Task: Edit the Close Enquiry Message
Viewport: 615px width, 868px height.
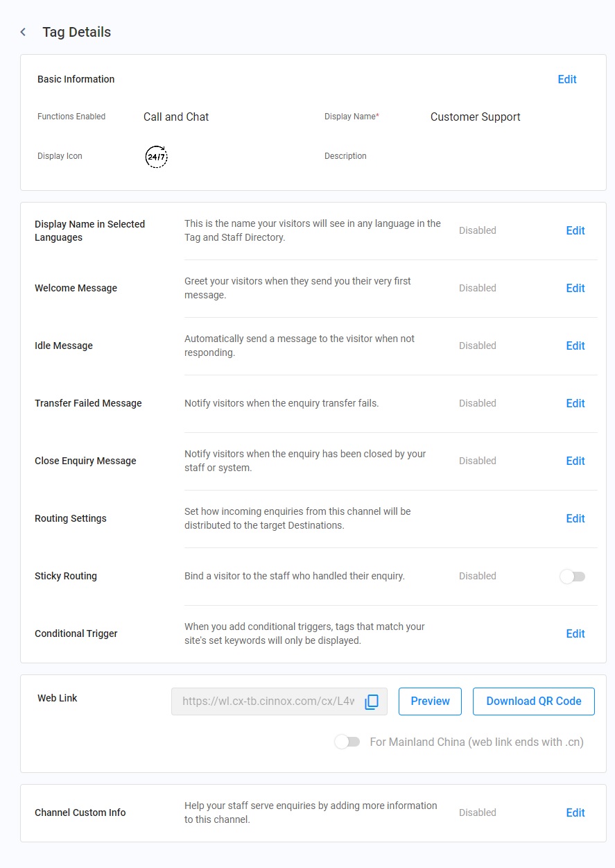Action: click(575, 461)
